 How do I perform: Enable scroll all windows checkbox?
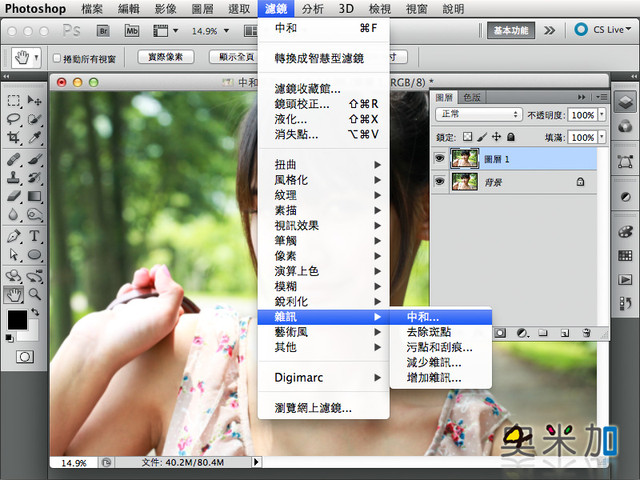[x=57, y=58]
